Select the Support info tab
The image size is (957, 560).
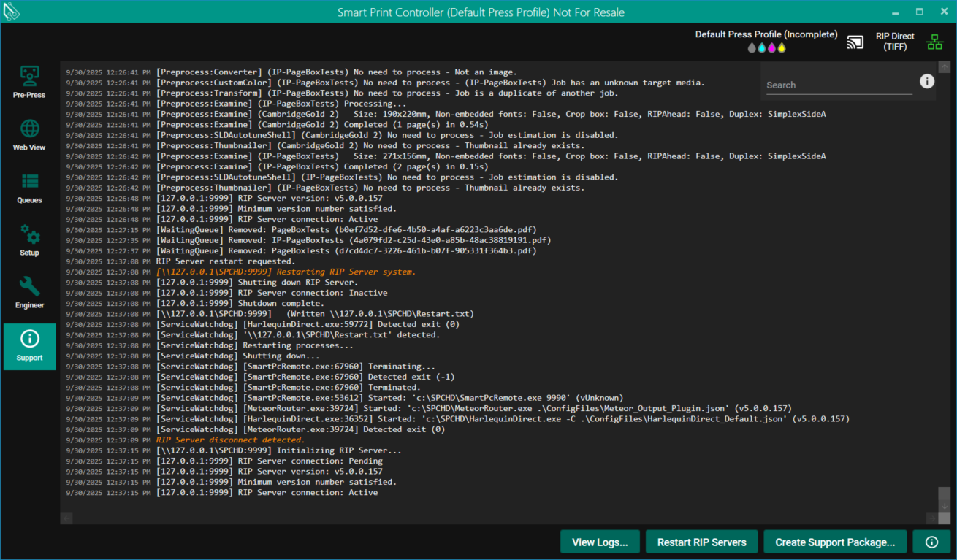point(29,346)
